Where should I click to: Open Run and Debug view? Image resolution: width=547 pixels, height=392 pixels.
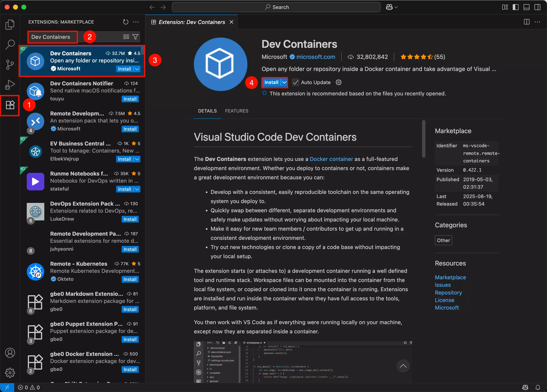(x=10, y=85)
